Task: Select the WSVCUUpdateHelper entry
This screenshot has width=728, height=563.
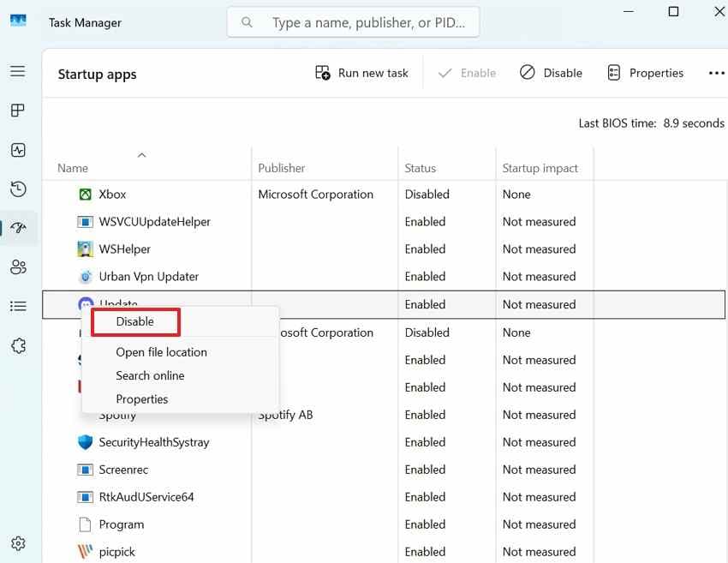Action: pyautogui.click(x=155, y=222)
